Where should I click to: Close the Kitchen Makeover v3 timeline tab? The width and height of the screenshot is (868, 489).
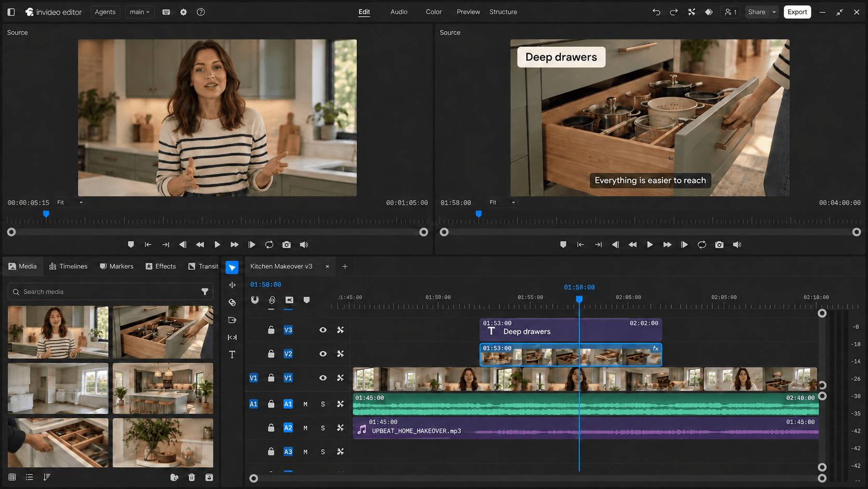tap(327, 267)
